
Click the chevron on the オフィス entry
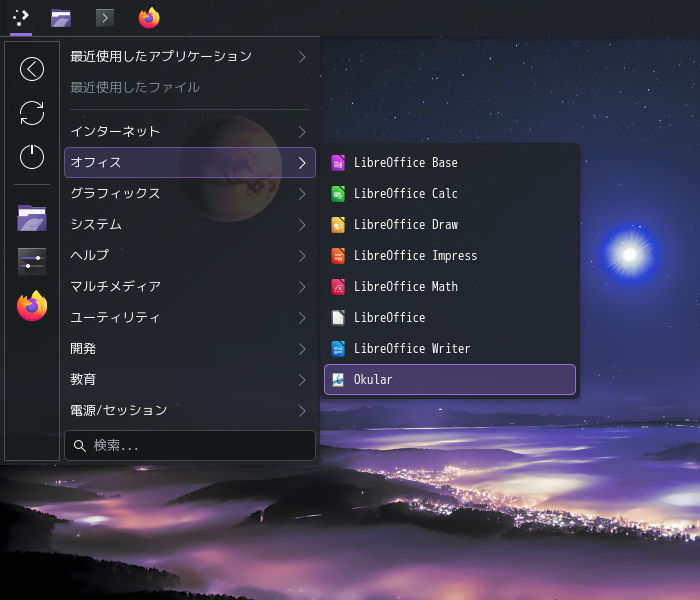302,163
